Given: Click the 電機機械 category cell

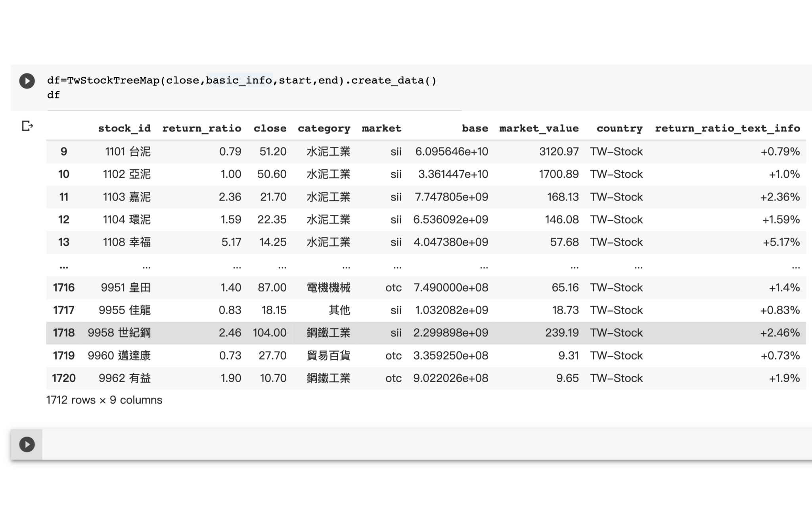Looking at the screenshot, I should 328,288.
